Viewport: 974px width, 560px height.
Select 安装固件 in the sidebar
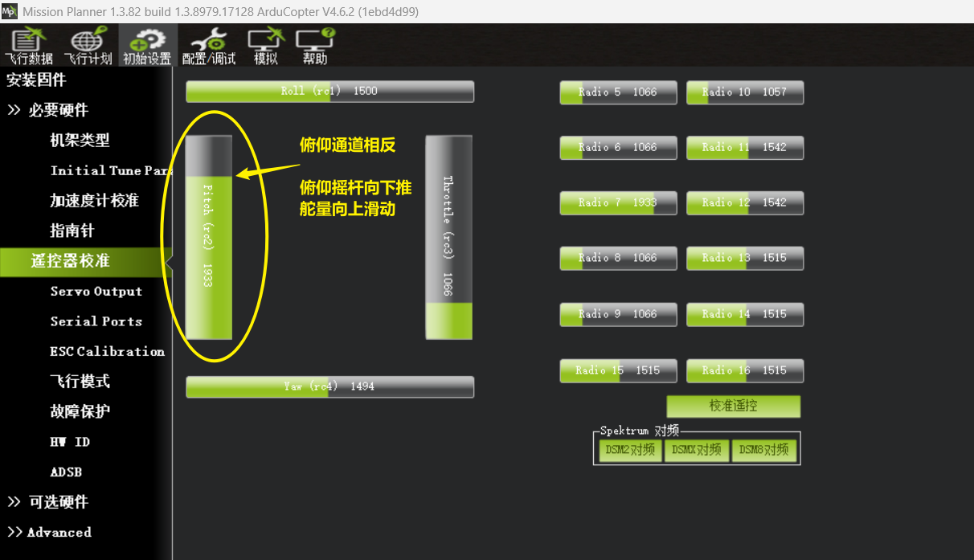37,80
